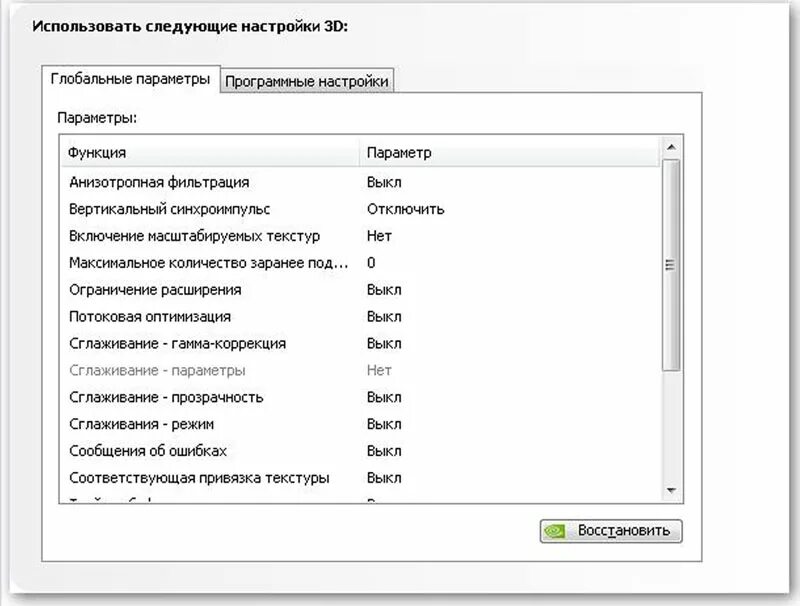Select Соответствующая привязка текстуры row

tap(361, 478)
